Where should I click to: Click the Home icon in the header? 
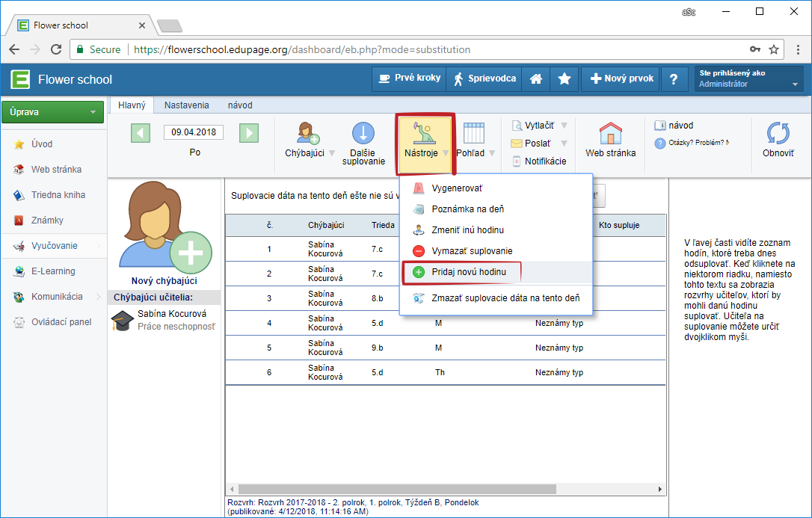tap(536, 78)
